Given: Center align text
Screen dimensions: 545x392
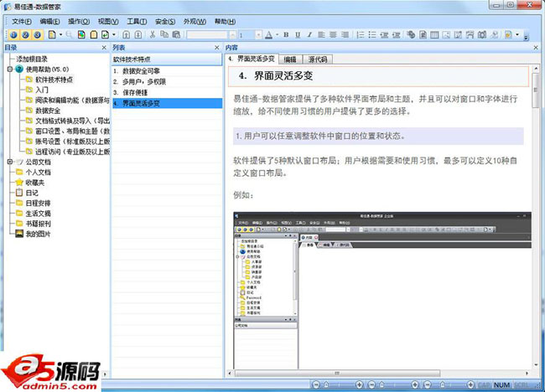Looking at the screenshot, I should (x=333, y=34).
